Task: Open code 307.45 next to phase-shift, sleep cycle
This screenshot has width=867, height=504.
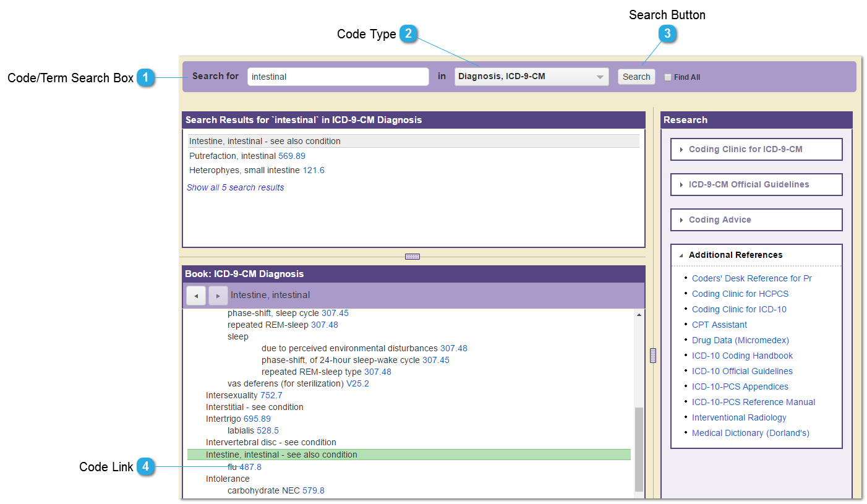Action: coord(335,313)
